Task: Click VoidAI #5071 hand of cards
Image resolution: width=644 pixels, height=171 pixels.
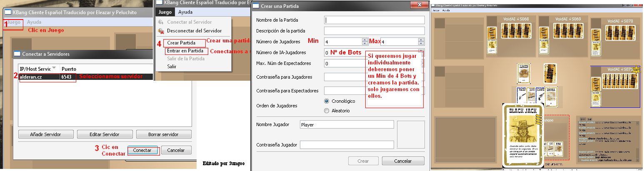Action: click(x=621, y=81)
